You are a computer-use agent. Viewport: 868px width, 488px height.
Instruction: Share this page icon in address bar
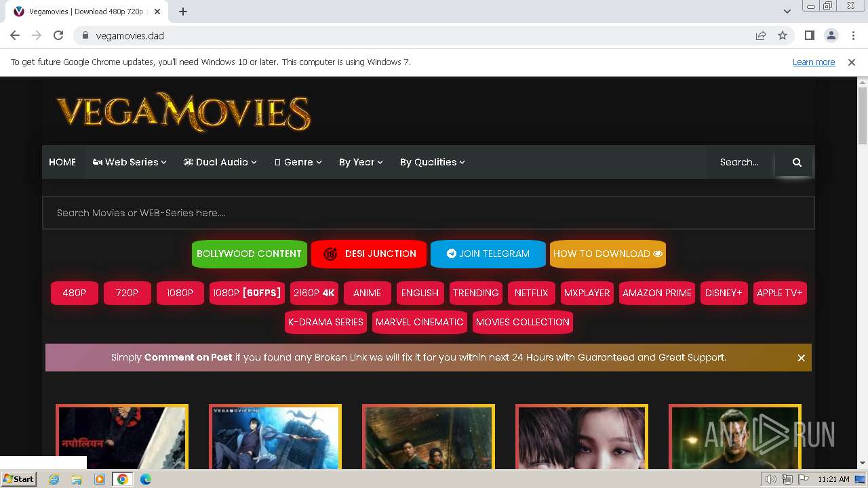point(761,35)
